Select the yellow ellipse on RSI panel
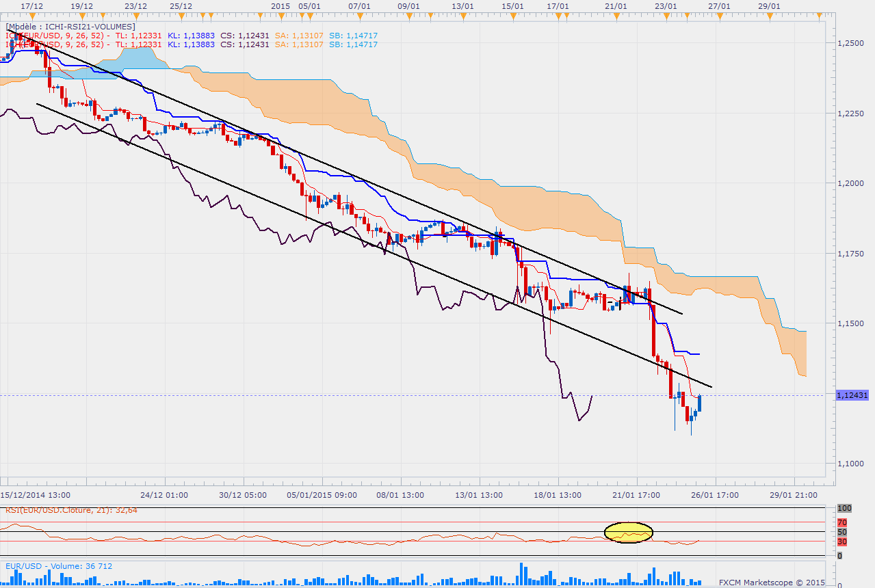This screenshot has width=875, height=588. tap(628, 532)
